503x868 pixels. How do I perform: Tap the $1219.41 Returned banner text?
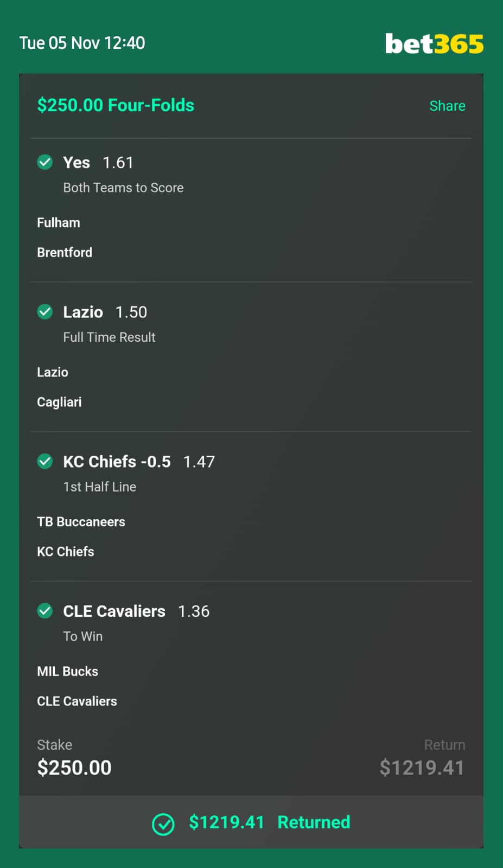tap(269, 822)
